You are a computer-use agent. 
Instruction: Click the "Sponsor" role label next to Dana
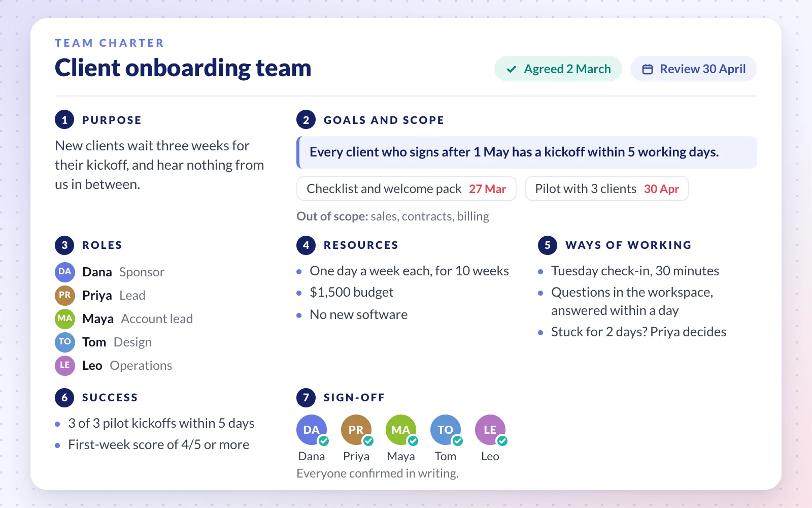coord(142,272)
